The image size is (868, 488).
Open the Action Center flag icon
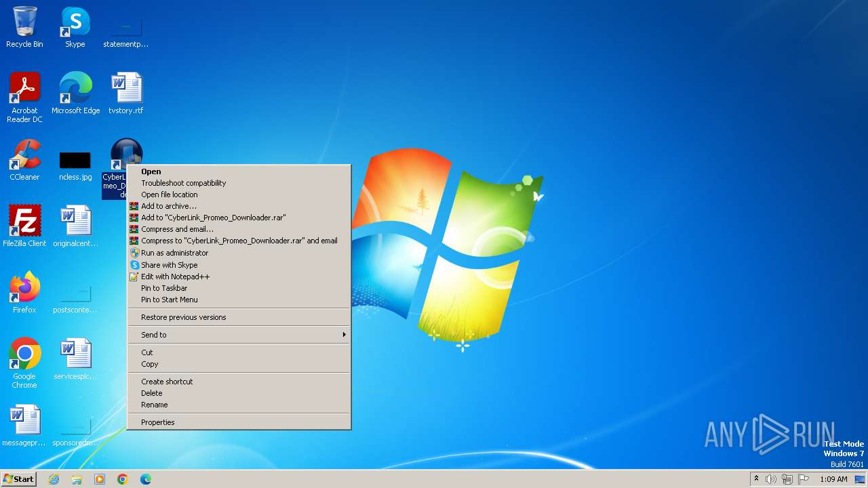[x=804, y=479]
